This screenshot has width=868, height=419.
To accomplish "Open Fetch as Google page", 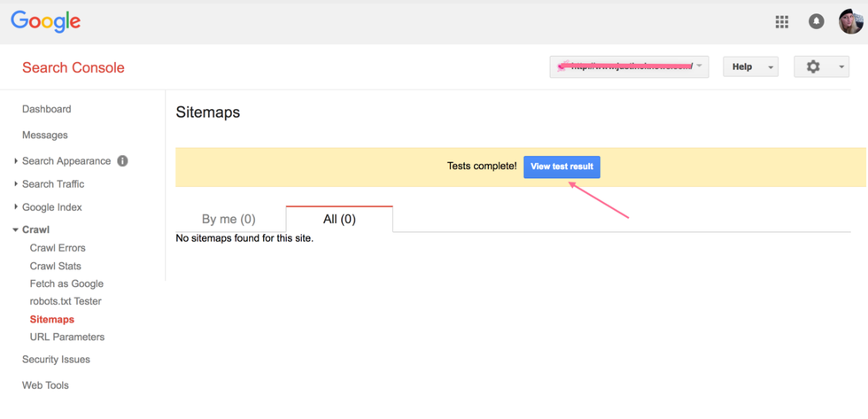I will [x=66, y=284].
